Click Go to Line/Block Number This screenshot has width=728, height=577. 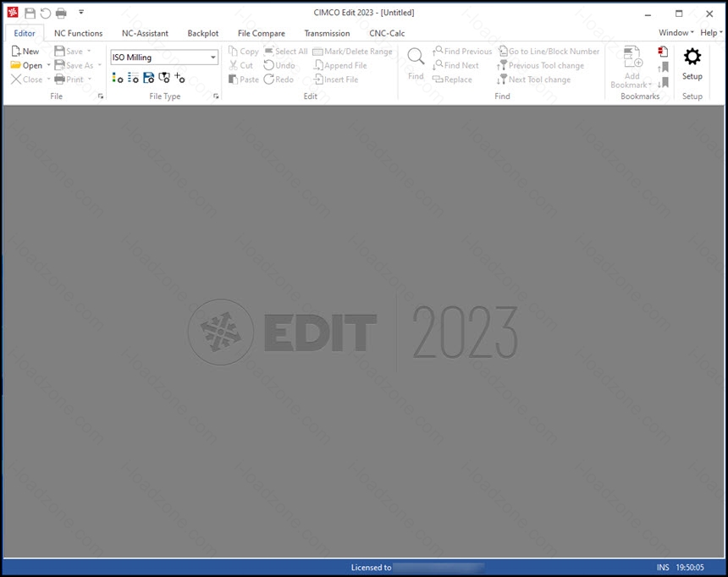(549, 51)
